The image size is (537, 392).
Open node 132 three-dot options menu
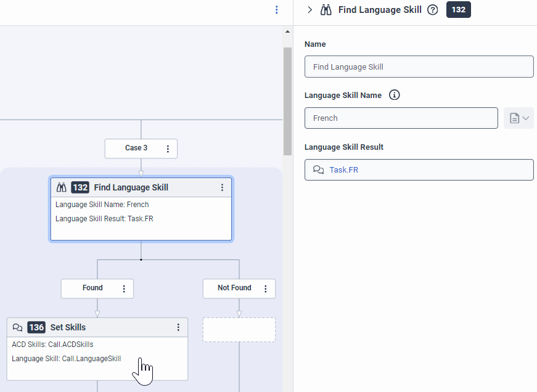pos(223,187)
